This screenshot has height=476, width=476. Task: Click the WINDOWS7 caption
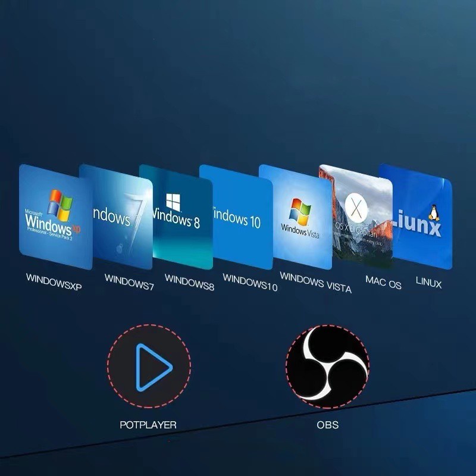click(x=129, y=282)
